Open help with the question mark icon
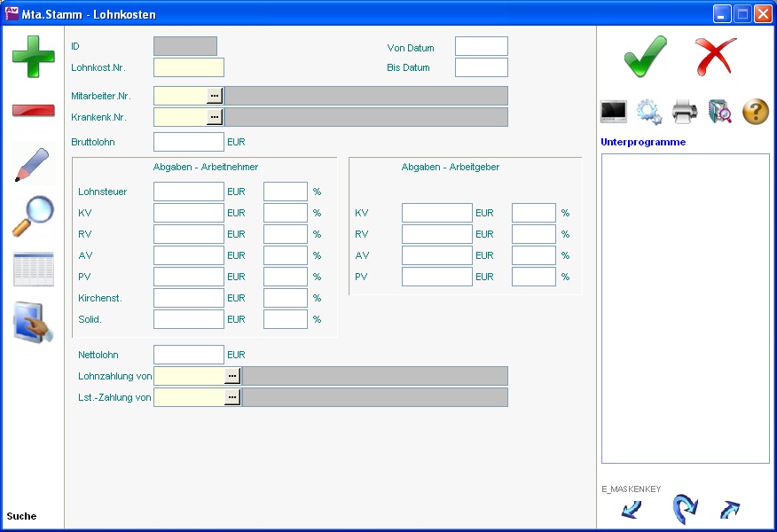Viewport: 777px width, 532px height. [x=755, y=112]
